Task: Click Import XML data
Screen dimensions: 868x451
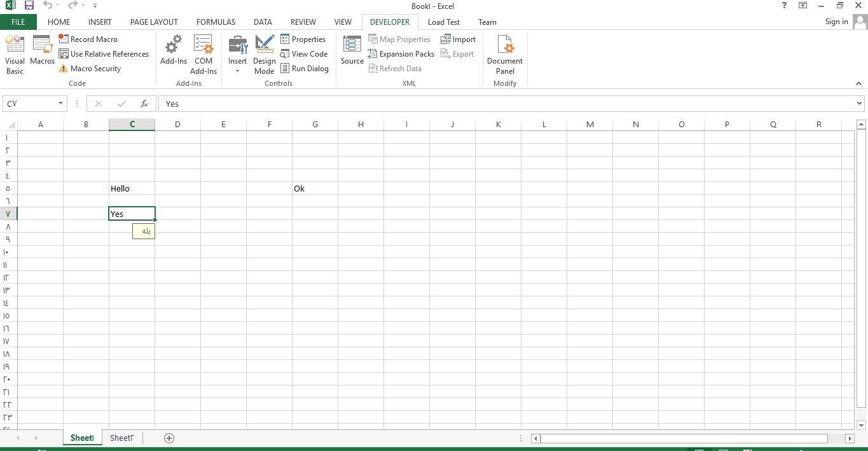Action: pos(458,39)
